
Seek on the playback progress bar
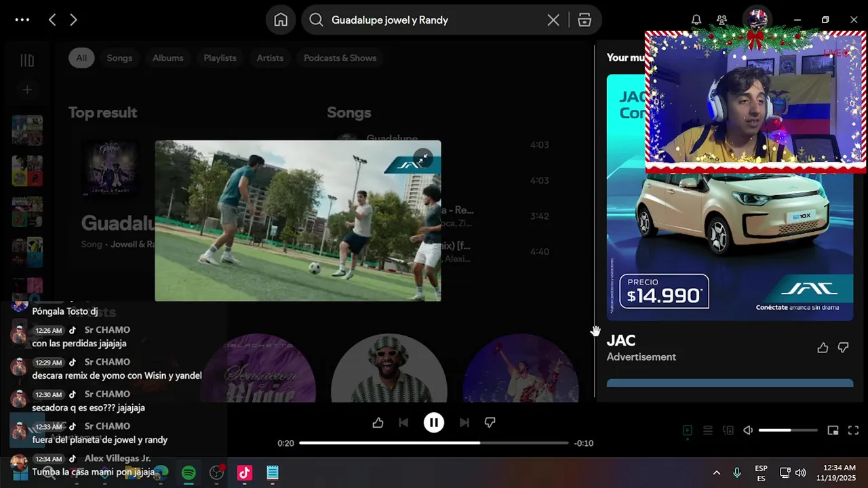pyautogui.click(x=434, y=443)
